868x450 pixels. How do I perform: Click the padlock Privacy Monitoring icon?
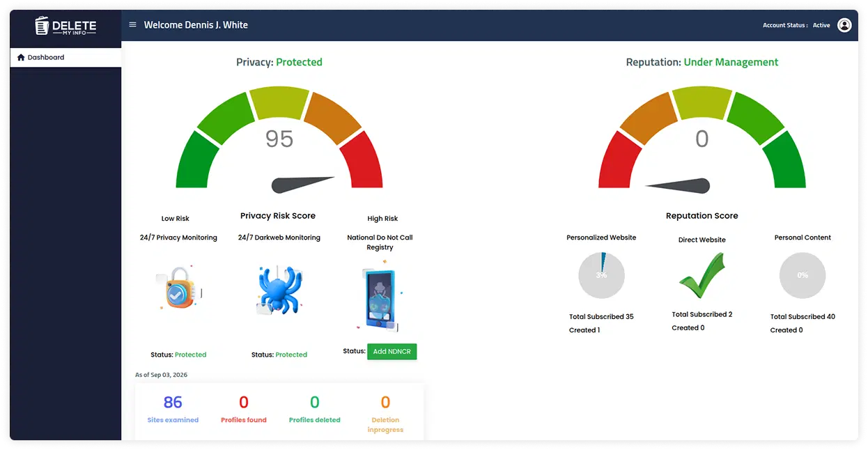178,287
